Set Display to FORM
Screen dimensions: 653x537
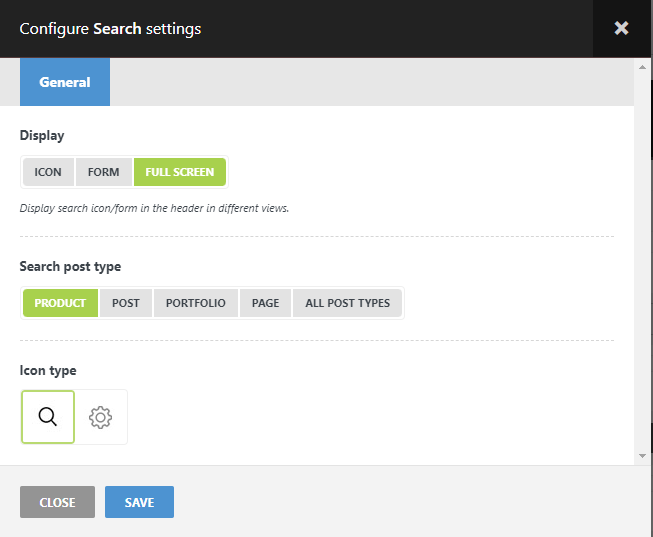tap(103, 172)
